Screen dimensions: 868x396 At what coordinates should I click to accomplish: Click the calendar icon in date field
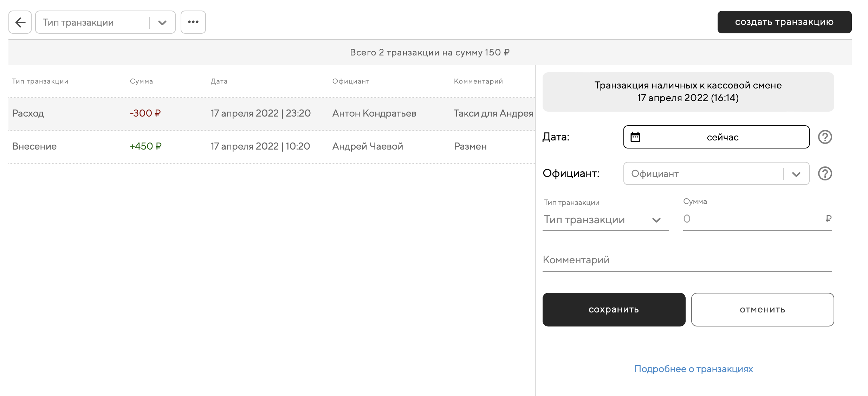[x=635, y=137]
